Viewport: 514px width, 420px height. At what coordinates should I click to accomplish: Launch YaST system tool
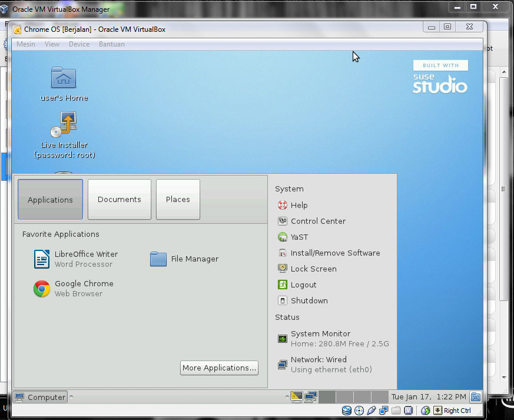[x=293, y=237]
